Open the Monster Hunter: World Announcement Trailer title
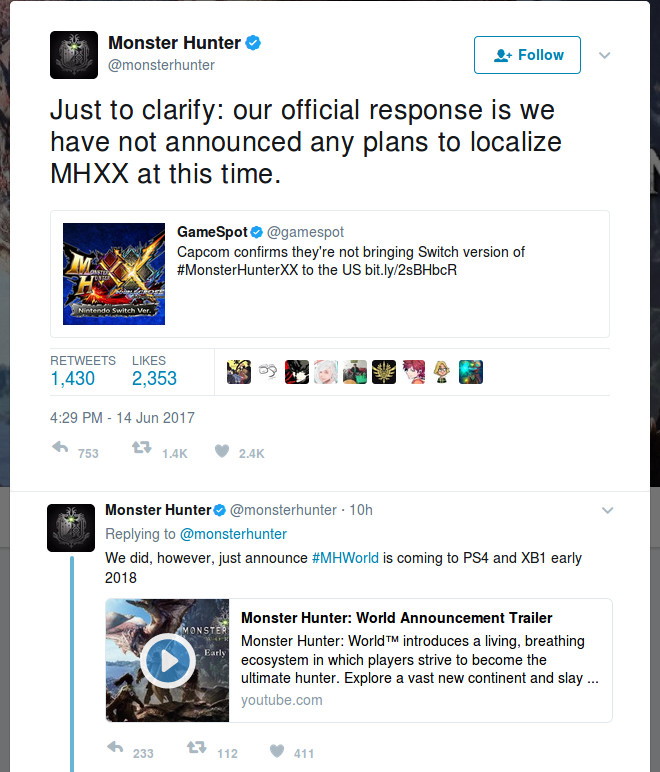 (x=397, y=617)
